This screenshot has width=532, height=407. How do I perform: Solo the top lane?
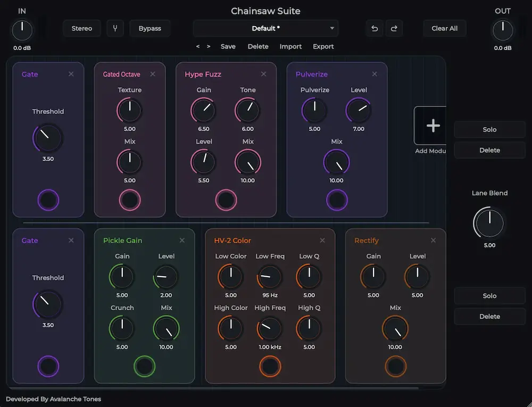[489, 130]
